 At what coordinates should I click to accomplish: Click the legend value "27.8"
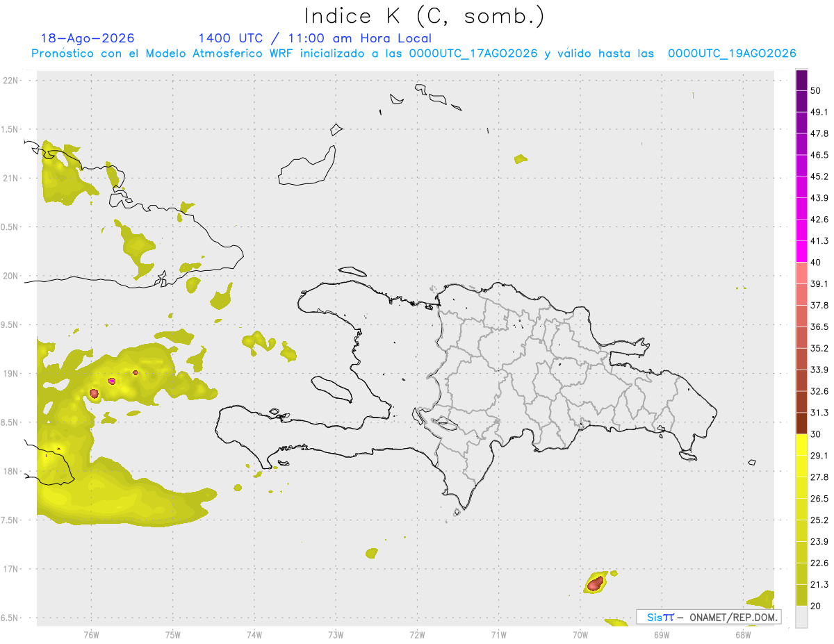coord(819,477)
